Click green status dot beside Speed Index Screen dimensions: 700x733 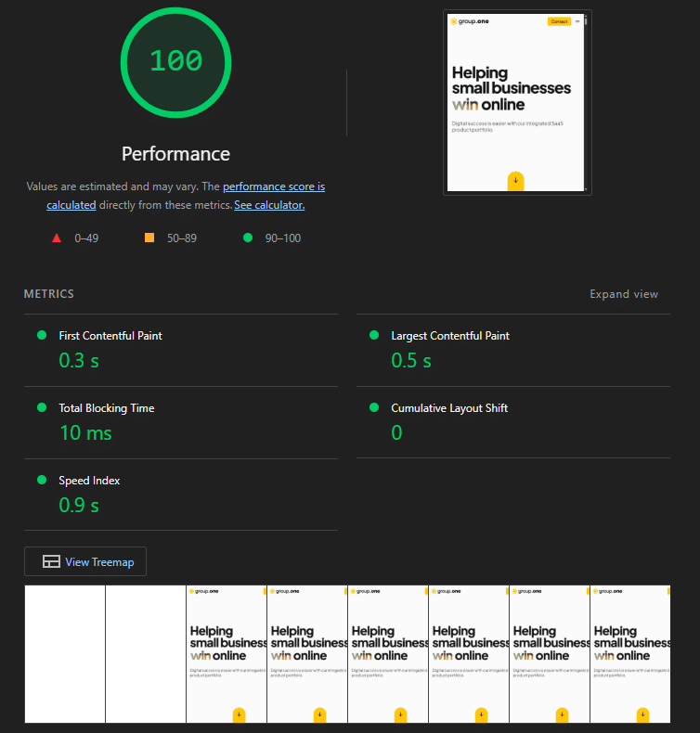point(42,480)
